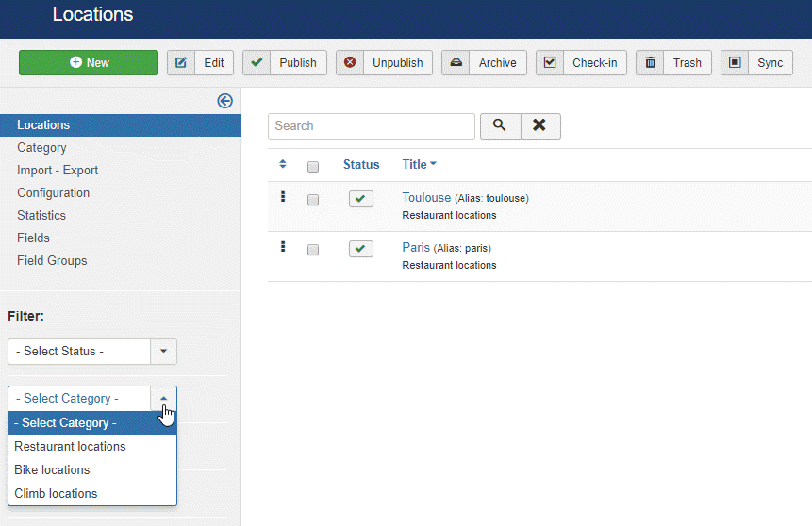The image size is (812, 526).
Task: Check the select-all checkbox in header
Action: click(313, 167)
